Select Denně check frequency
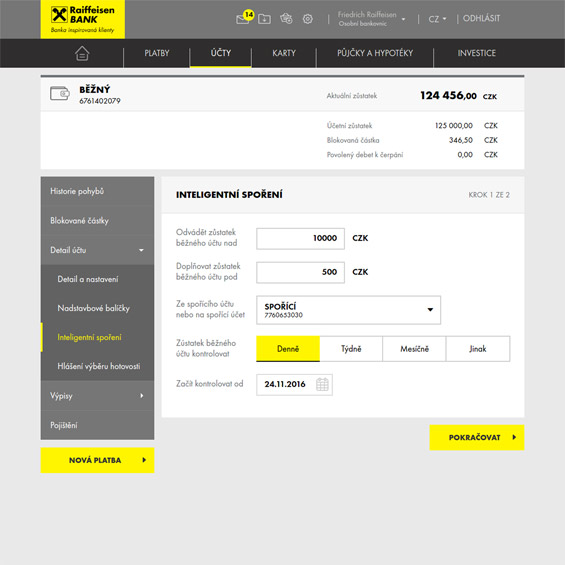 click(288, 349)
